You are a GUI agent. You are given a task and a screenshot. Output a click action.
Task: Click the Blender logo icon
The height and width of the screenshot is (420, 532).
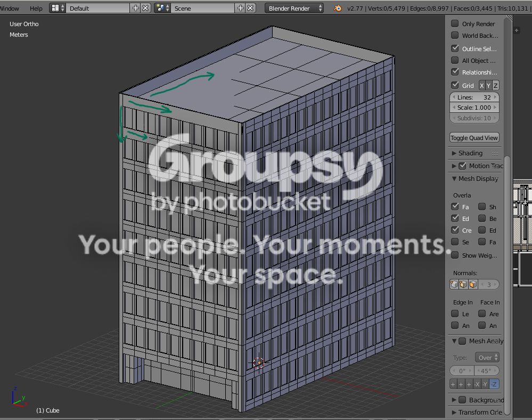(x=338, y=8)
